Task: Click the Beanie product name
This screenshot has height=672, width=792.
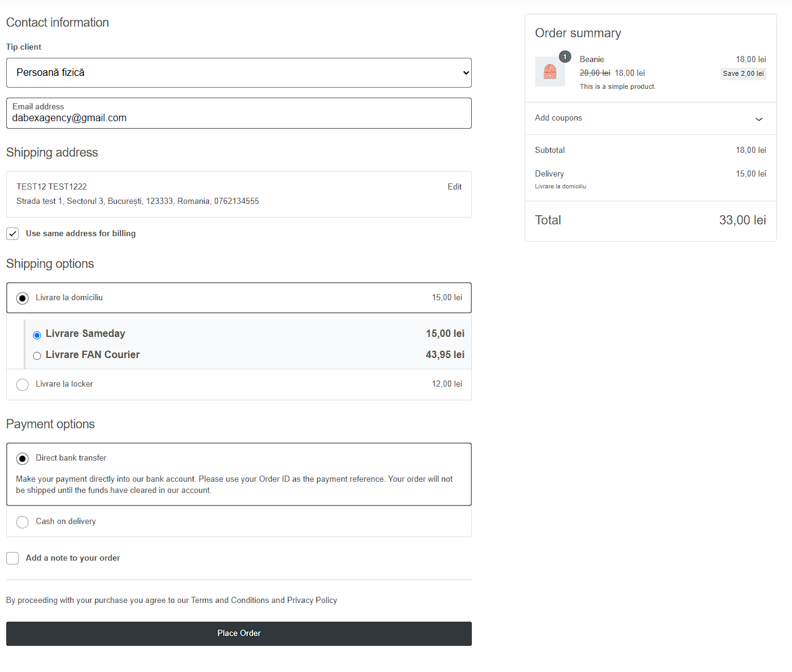Action: coord(591,60)
